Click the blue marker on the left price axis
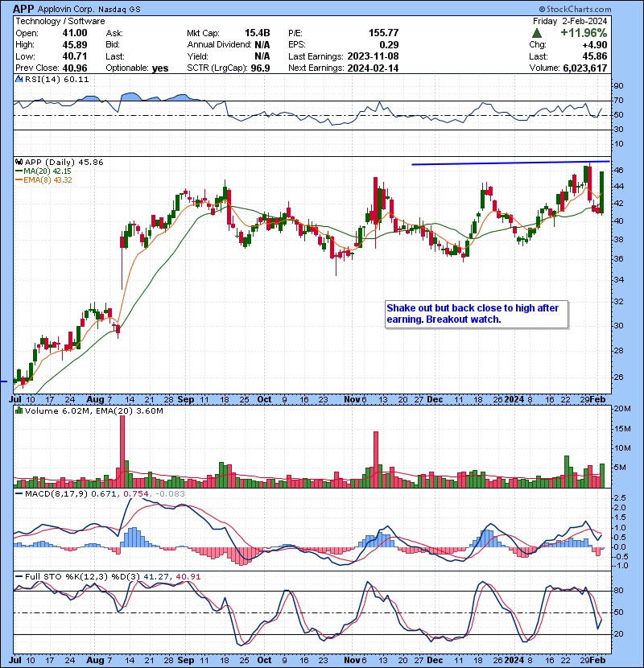The height and width of the screenshot is (668, 644). tap(4, 381)
